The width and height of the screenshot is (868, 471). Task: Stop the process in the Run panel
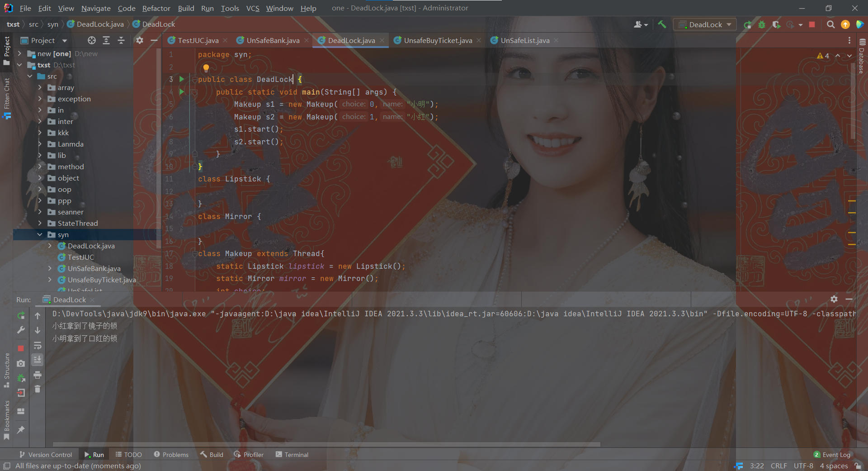(x=21, y=348)
